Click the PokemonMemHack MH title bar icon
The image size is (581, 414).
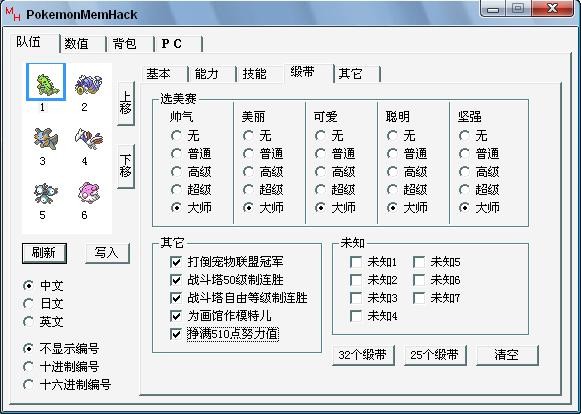click(13, 14)
